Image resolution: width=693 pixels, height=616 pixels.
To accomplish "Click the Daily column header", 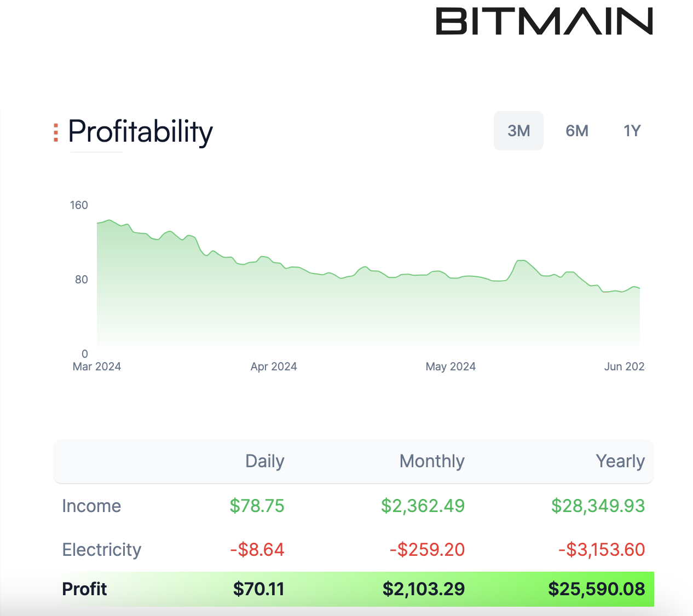I will (264, 461).
